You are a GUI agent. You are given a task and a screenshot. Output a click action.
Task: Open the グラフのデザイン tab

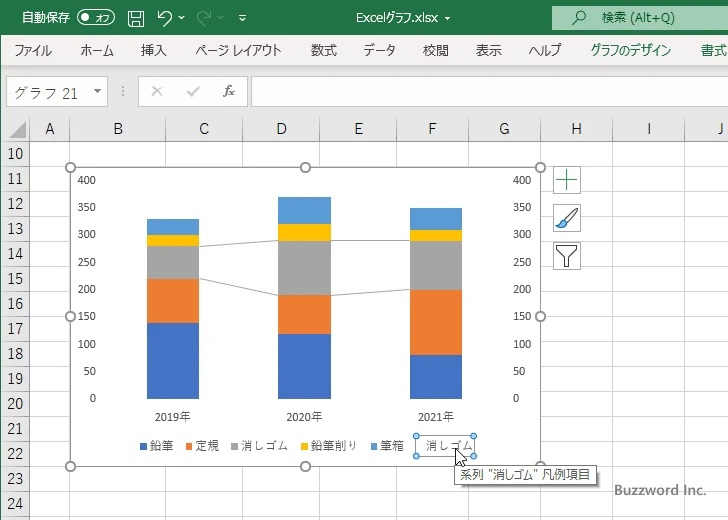tap(631, 50)
